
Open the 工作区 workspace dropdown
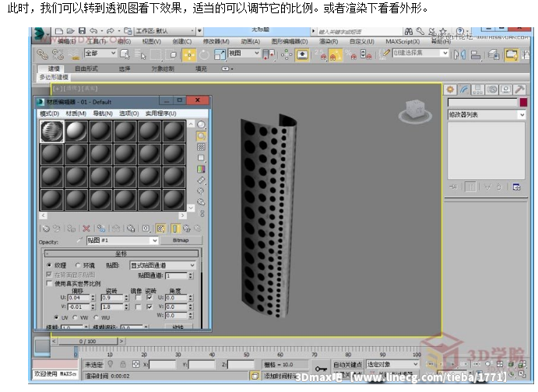coord(165,31)
